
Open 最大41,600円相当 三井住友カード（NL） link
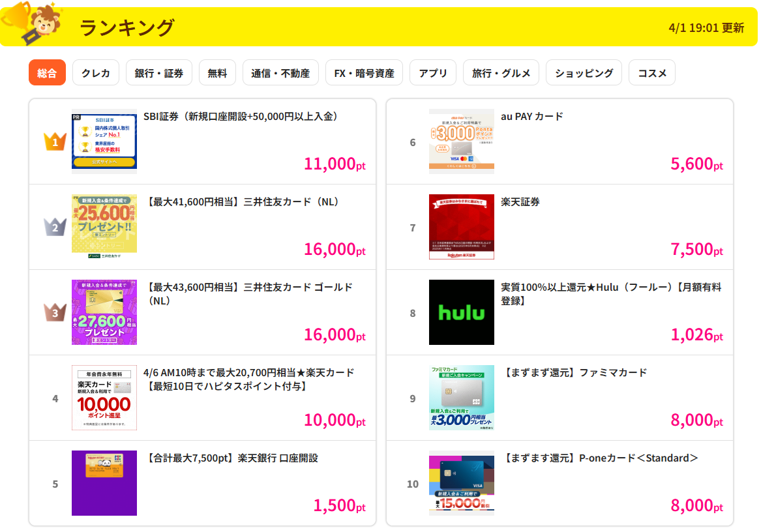point(243,202)
